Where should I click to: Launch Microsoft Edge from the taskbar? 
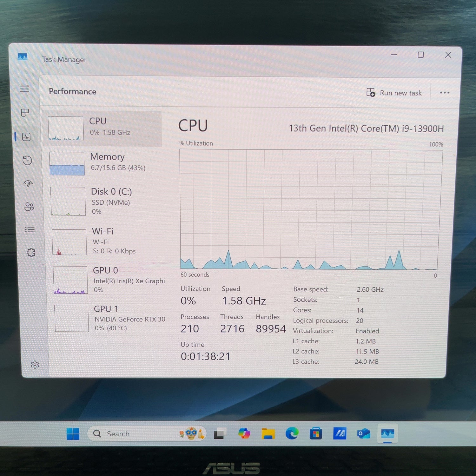click(292, 433)
